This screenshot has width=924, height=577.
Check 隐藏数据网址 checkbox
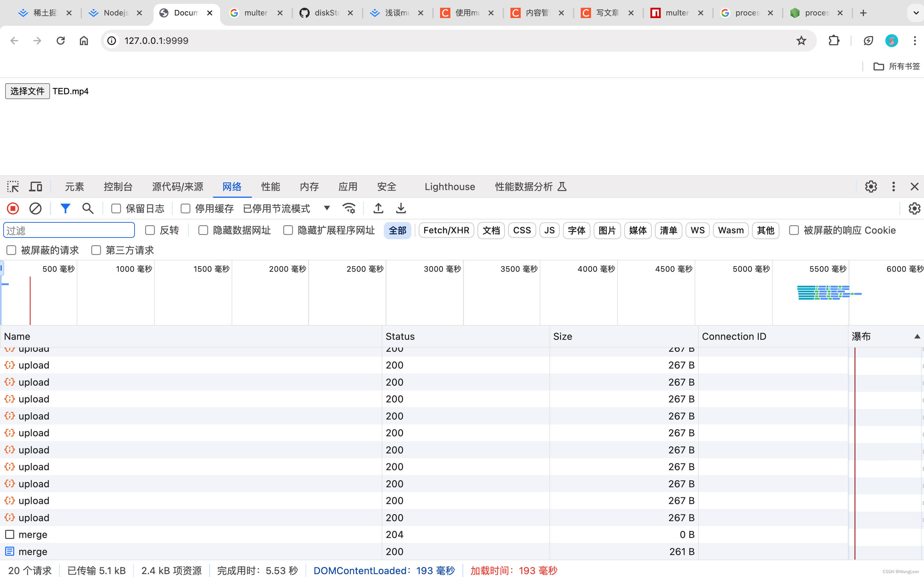click(x=203, y=230)
